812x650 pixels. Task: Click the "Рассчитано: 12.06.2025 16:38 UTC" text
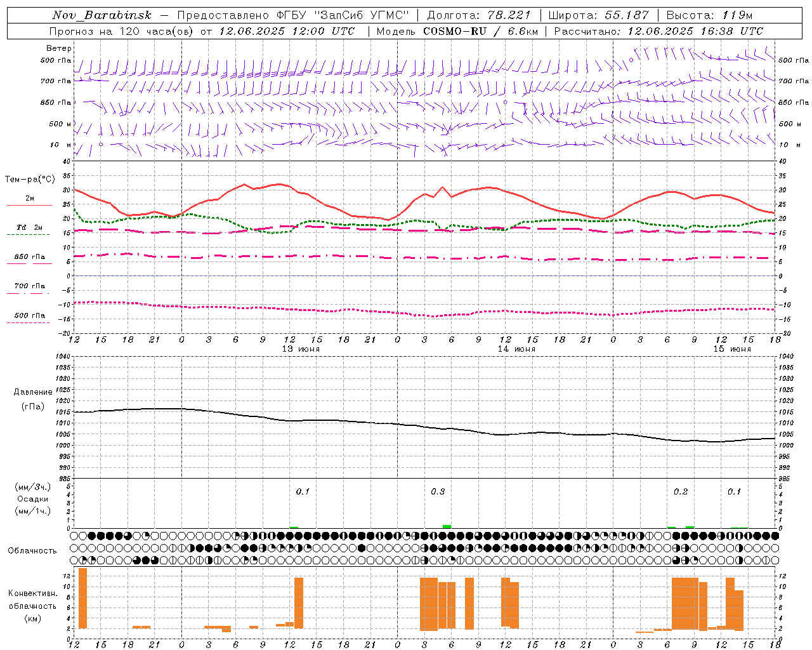coord(658,31)
